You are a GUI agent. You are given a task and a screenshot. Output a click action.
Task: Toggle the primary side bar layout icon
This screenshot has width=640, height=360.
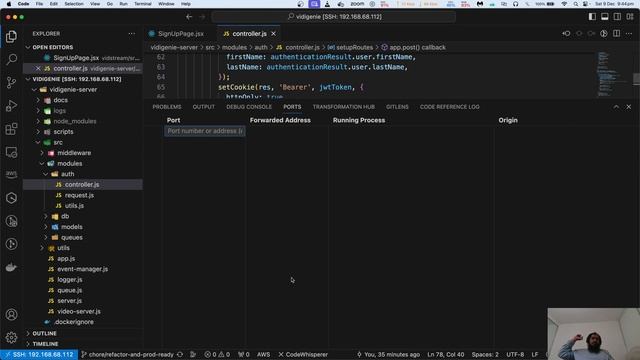coord(592,17)
